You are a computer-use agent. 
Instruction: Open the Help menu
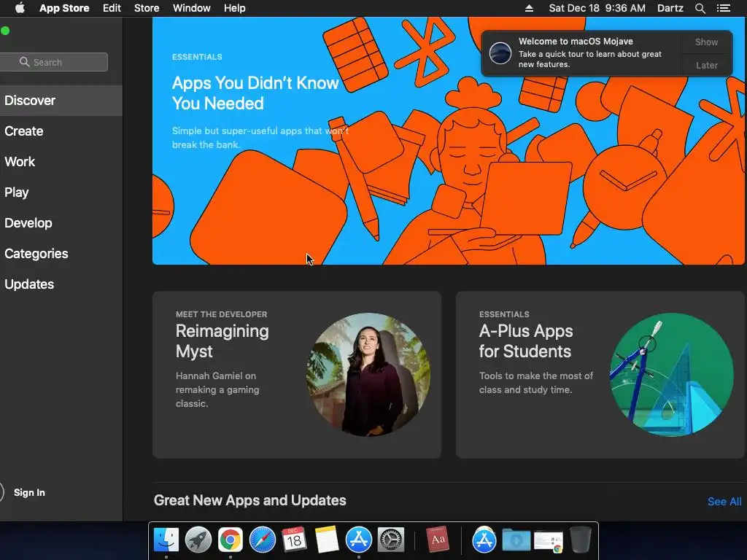coord(235,8)
